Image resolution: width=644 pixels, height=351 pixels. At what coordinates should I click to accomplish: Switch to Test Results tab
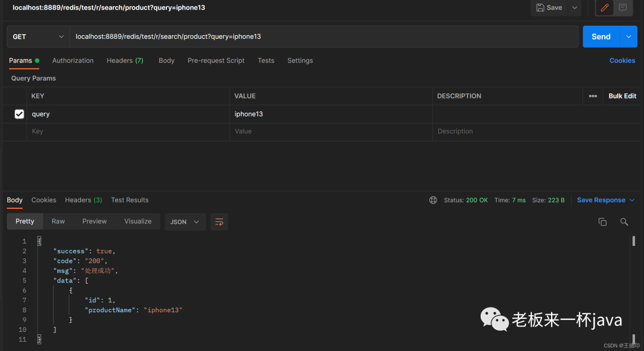[130, 200]
